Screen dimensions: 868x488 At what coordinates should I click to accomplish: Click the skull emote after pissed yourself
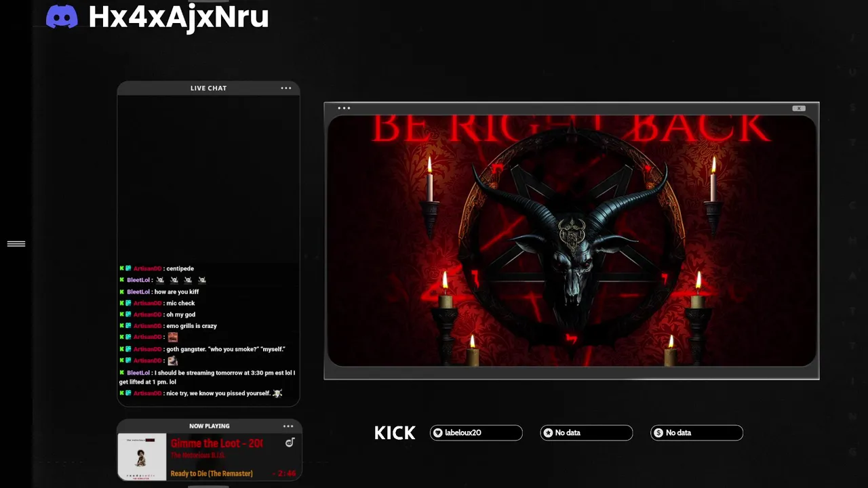pos(277,394)
